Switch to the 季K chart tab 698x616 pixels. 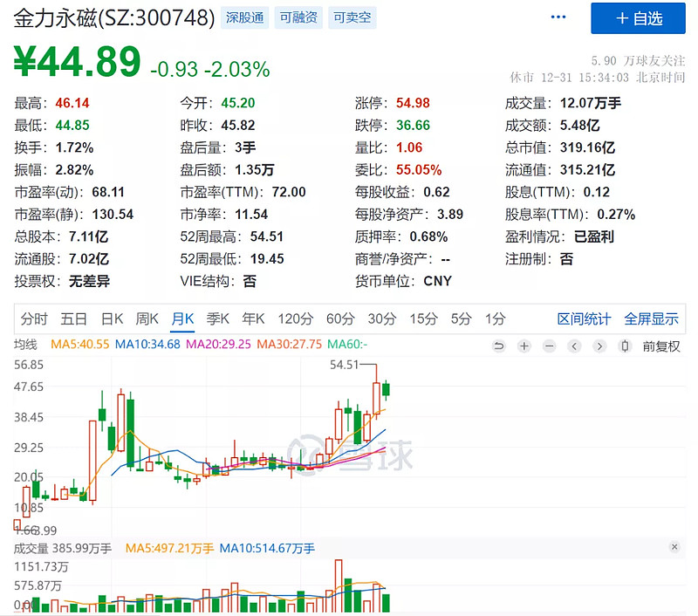pos(217,318)
